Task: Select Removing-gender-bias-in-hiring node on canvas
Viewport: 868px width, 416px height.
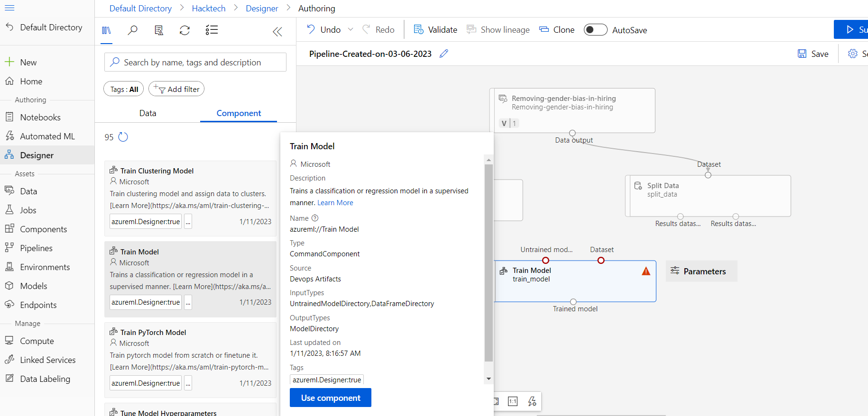Action: pos(573,110)
